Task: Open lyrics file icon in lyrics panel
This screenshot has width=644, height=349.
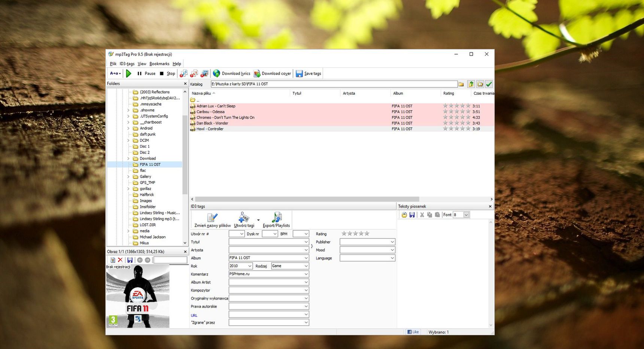Action: (404, 215)
